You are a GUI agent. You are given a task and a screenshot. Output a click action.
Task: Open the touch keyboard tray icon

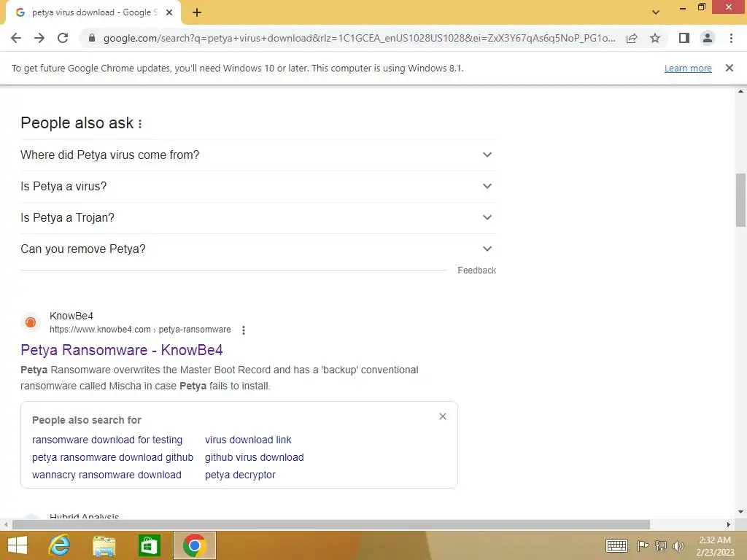point(616,545)
